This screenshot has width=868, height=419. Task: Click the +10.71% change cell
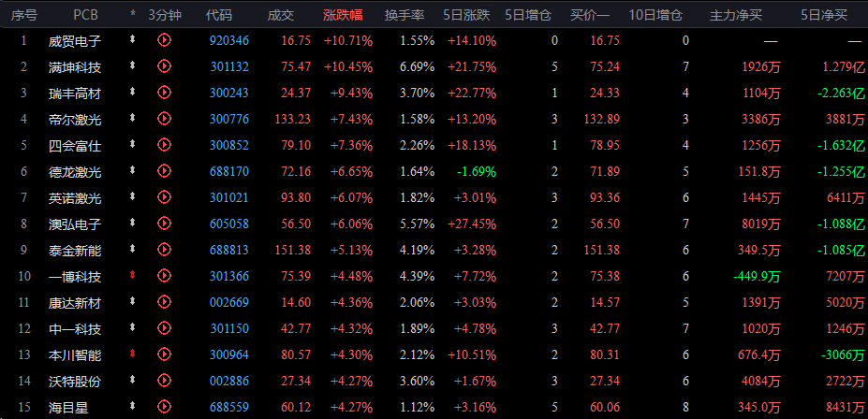click(348, 40)
